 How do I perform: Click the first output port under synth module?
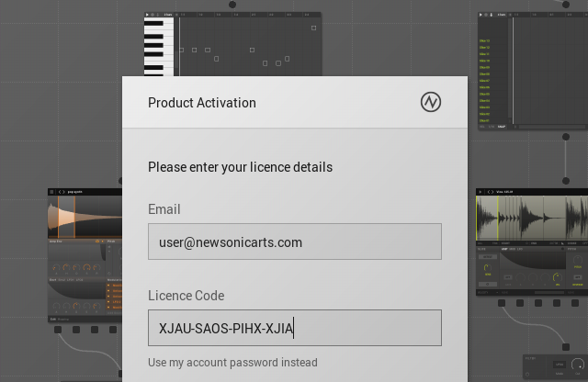[x=58, y=330]
